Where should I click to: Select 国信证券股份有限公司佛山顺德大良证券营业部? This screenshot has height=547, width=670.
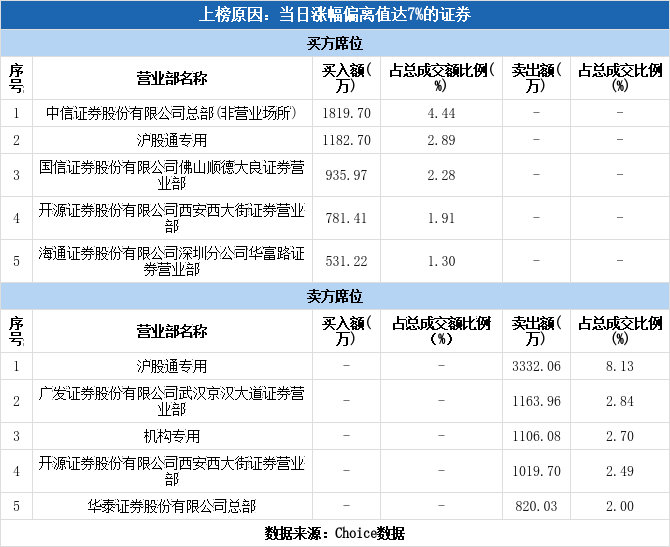[x=171, y=175]
